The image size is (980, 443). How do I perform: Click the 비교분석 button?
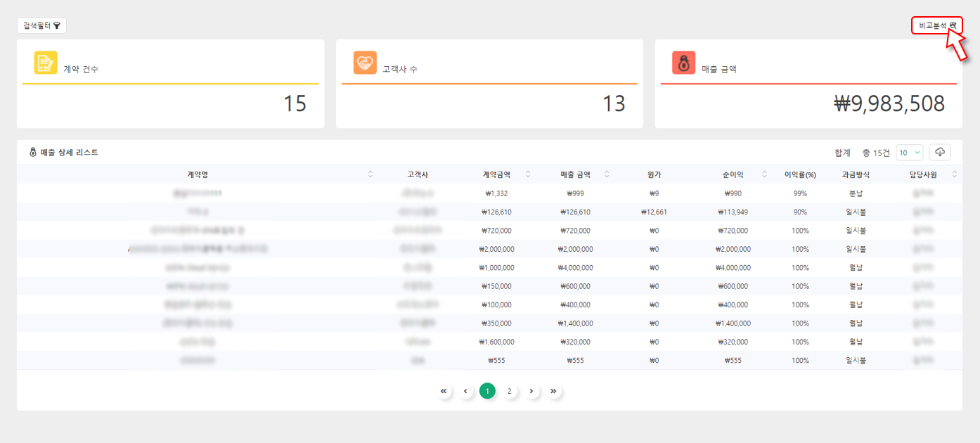pyautogui.click(x=936, y=25)
